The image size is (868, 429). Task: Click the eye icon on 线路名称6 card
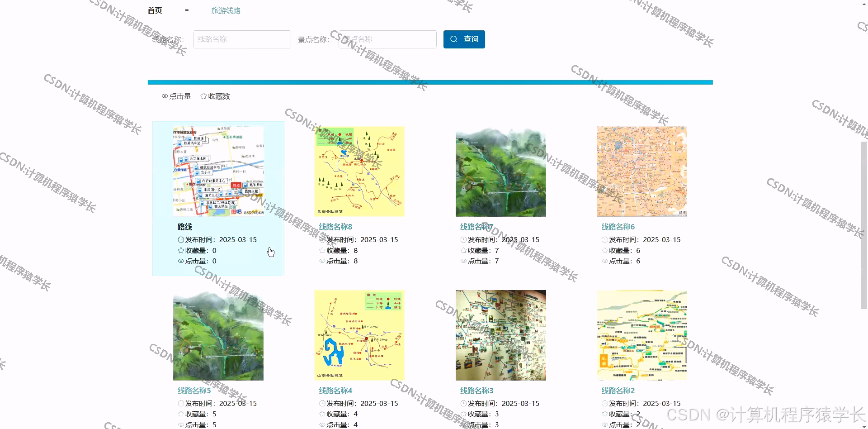click(605, 261)
